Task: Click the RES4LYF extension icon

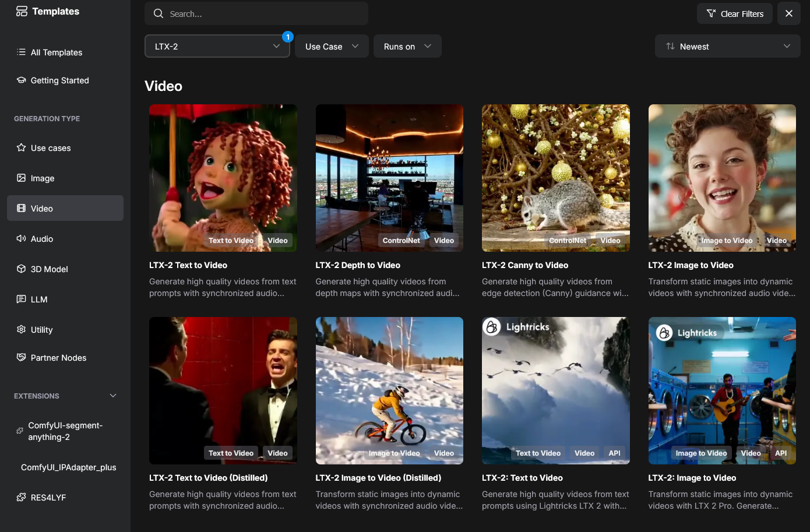Action: click(21, 497)
